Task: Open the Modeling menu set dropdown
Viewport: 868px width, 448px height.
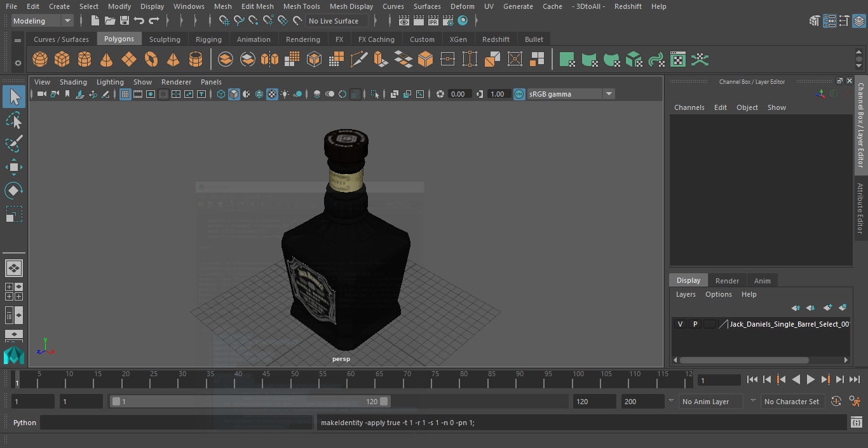Action: tap(42, 21)
